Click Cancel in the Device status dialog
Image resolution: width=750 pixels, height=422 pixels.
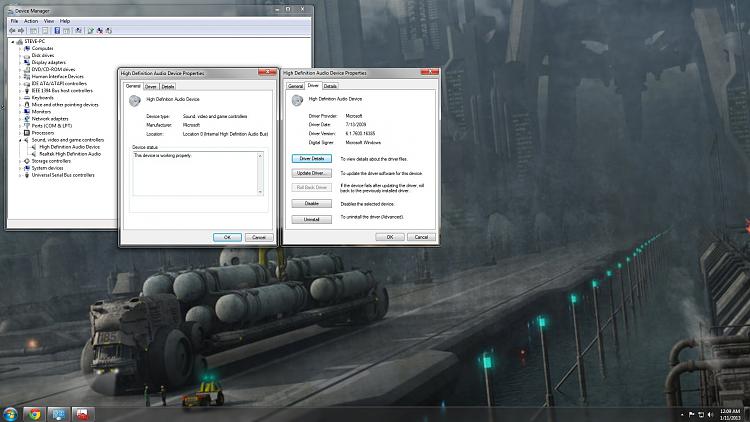tap(259, 237)
